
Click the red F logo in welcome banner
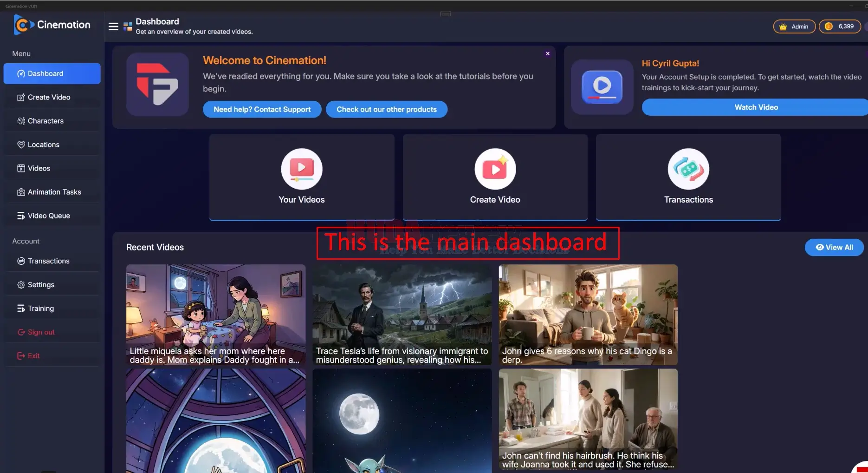tap(157, 84)
